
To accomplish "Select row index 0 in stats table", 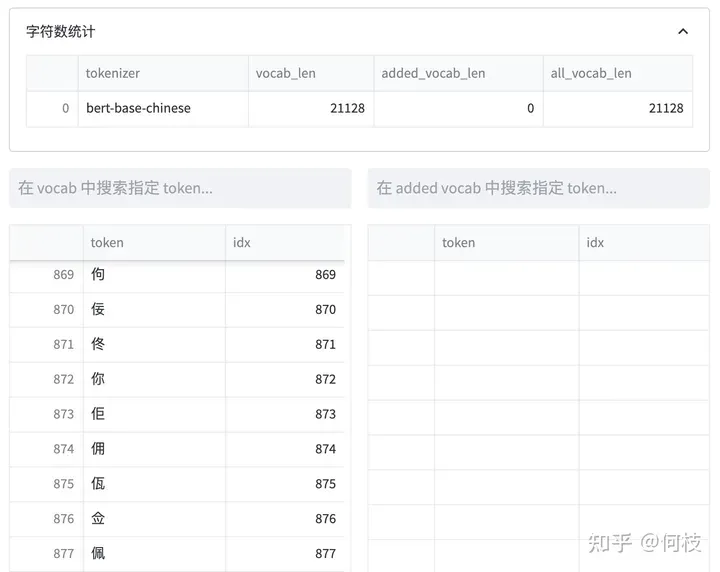I will [x=52, y=108].
